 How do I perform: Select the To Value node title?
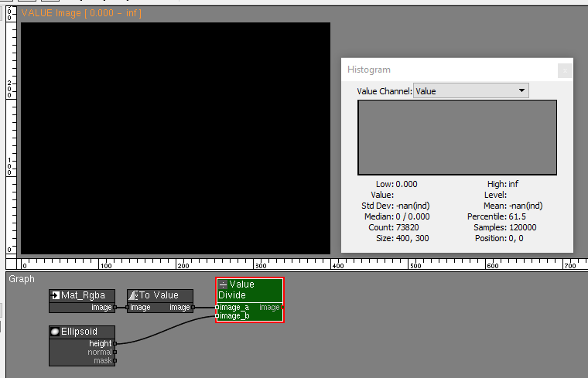pos(159,295)
